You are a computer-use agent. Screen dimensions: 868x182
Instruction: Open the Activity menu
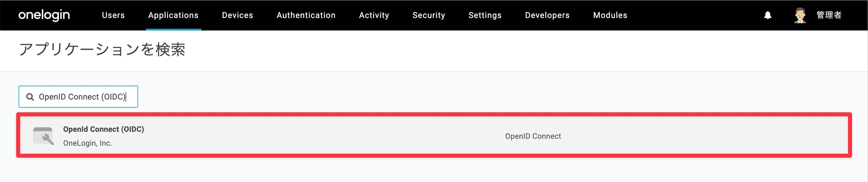tap(374, 15)
